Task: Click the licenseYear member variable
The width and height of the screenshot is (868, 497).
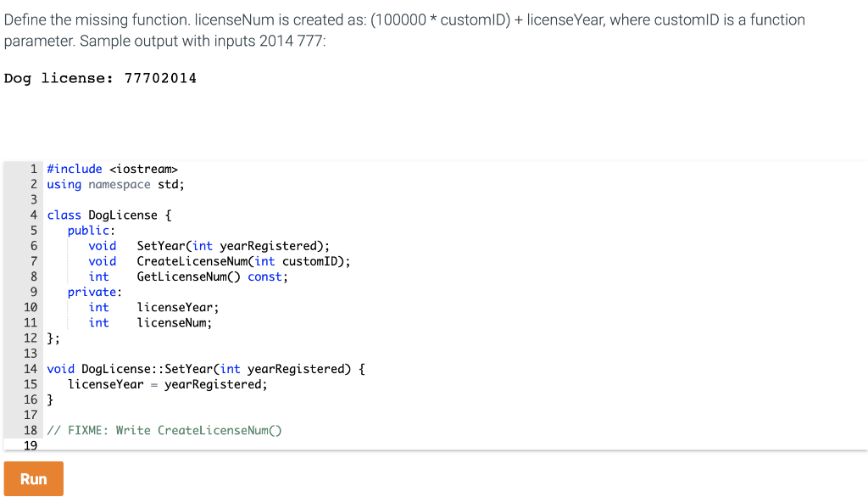Action: (177, 306)
